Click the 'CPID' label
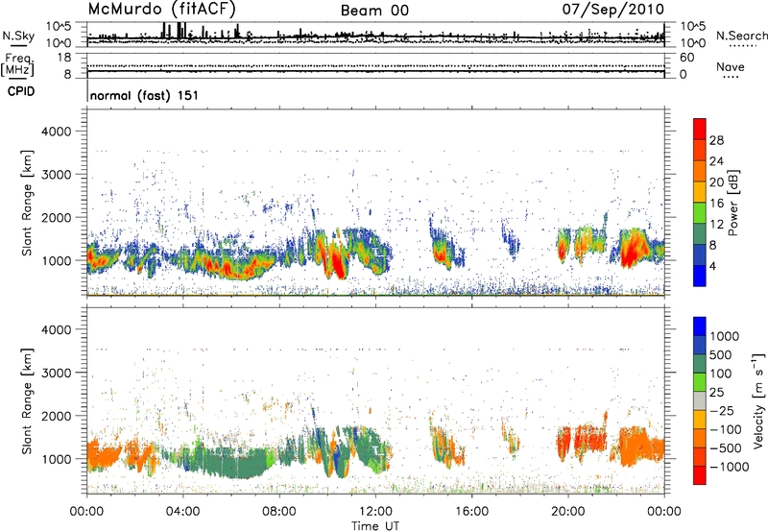This screenshot has width=768, height=532. click(20, 91)
